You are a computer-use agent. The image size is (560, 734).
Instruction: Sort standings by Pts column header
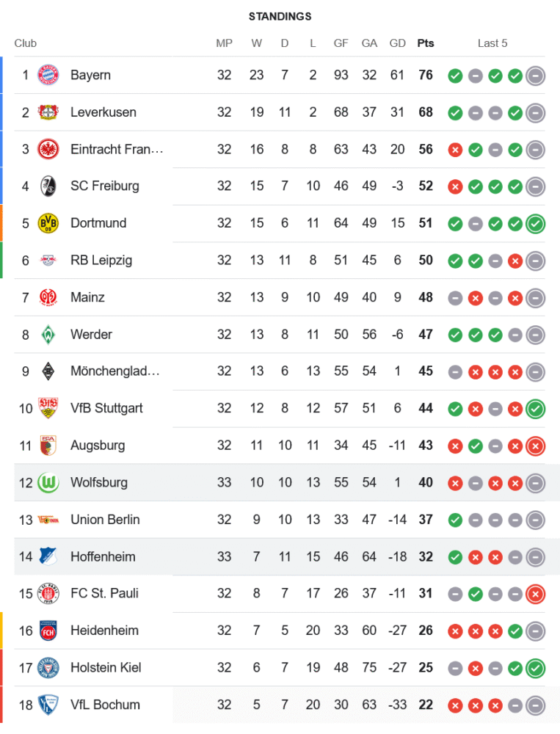[426, 43]
